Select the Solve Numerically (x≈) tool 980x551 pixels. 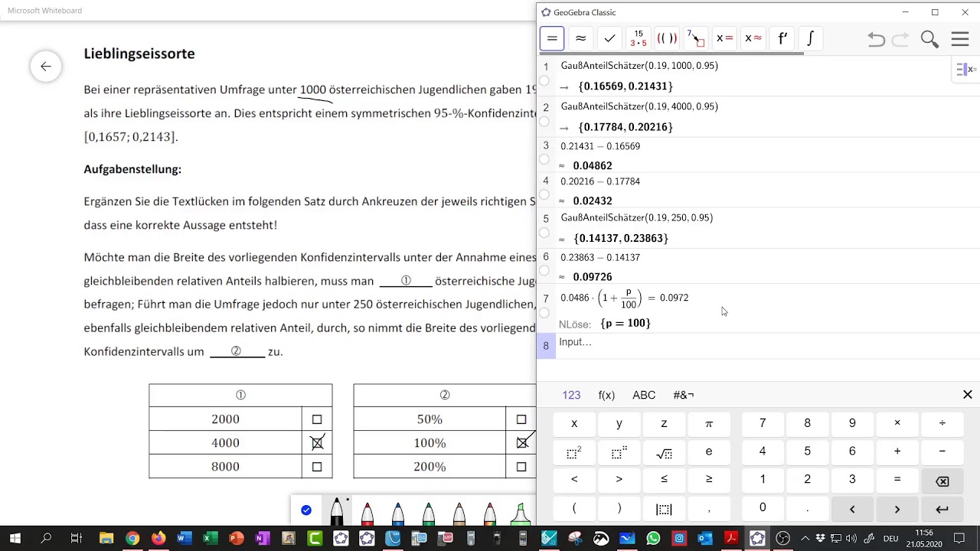click(753, 38)
